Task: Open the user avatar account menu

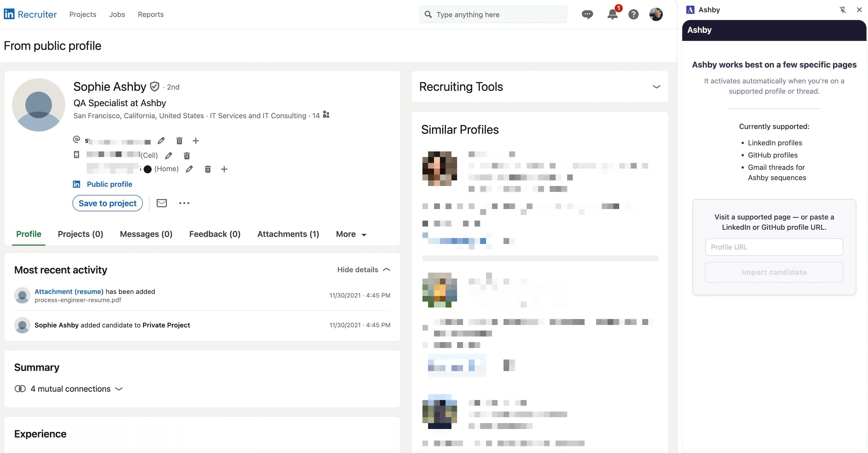Action: tap(656, 14)
